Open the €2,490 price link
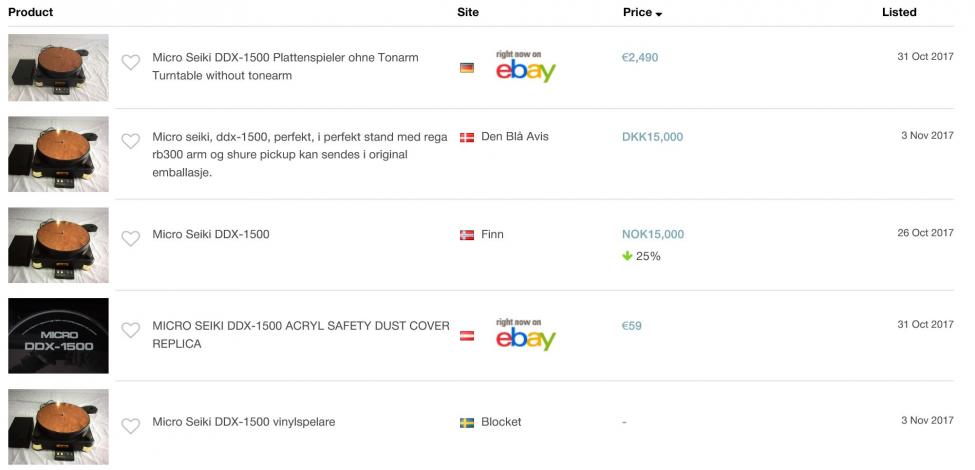Image resolution: width=975 pixels, height=470 pixels. click(640, 57)
